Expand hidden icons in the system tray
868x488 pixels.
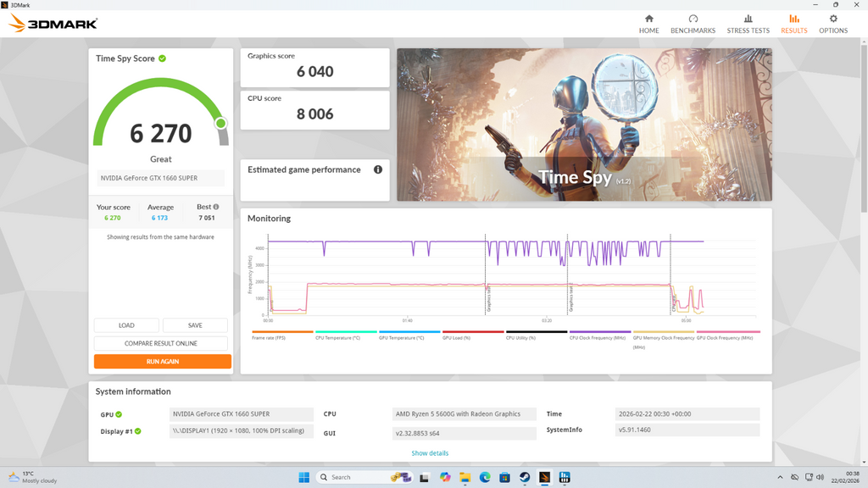pos(782,477)
